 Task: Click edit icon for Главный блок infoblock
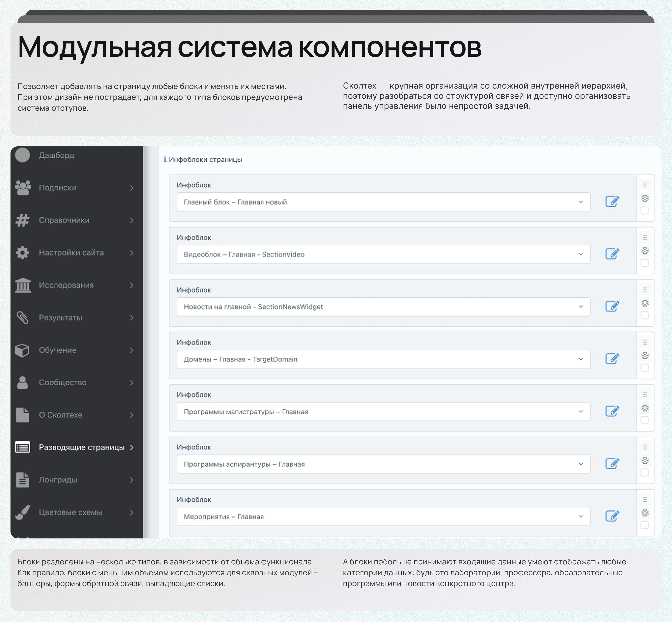(x=612, y=201)
